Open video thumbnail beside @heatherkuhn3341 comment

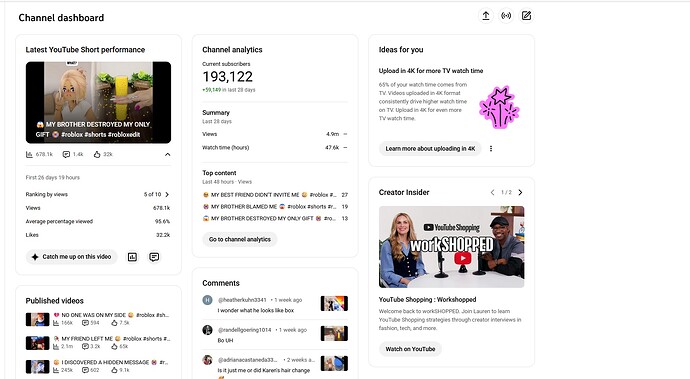pyautogui.click(x=334, y=303)
